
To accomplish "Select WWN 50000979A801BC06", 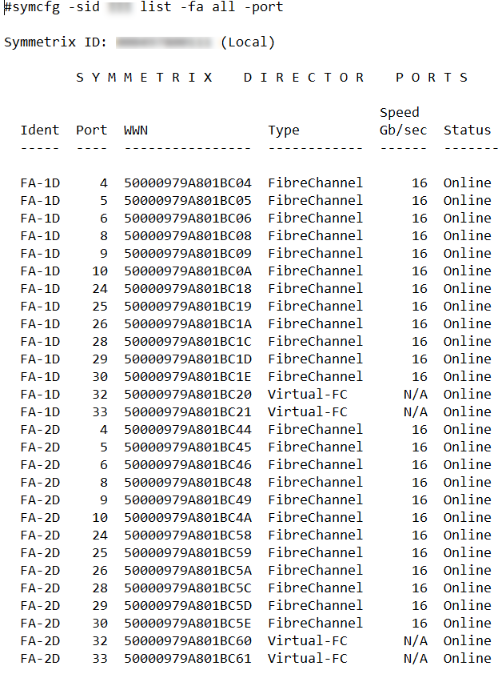I will tap(188, 218).
